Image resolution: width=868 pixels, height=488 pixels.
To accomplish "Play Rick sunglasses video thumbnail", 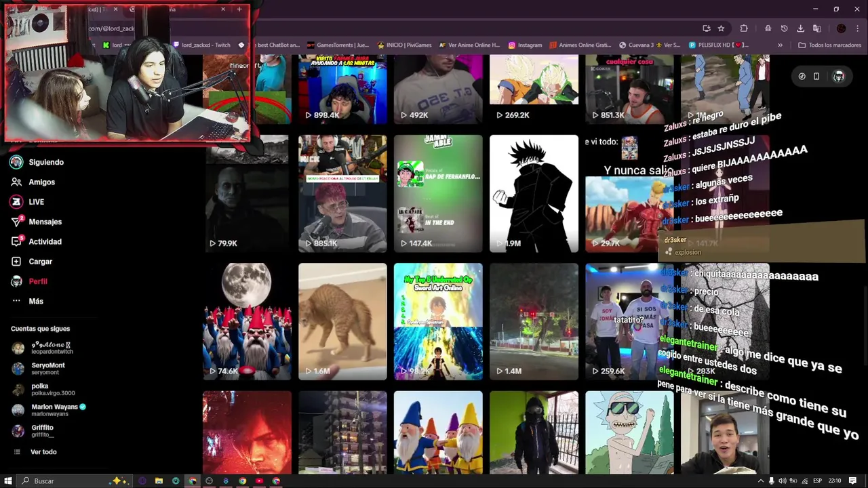I will tap(629, 432).
